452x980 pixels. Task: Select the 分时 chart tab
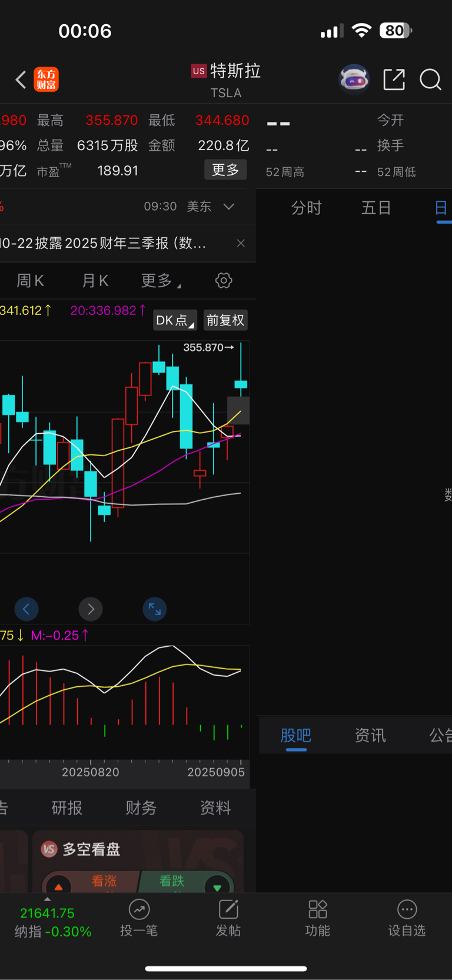point(307,208)
